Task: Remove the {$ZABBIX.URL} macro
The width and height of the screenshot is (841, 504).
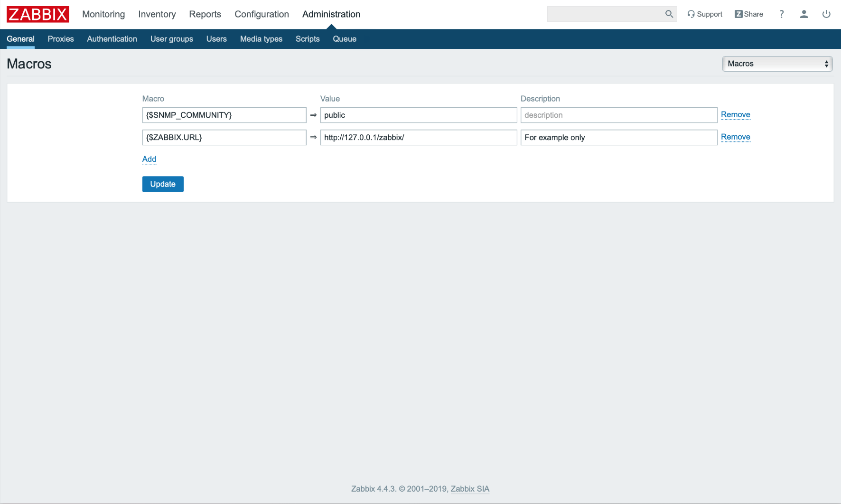Action: 735,137
